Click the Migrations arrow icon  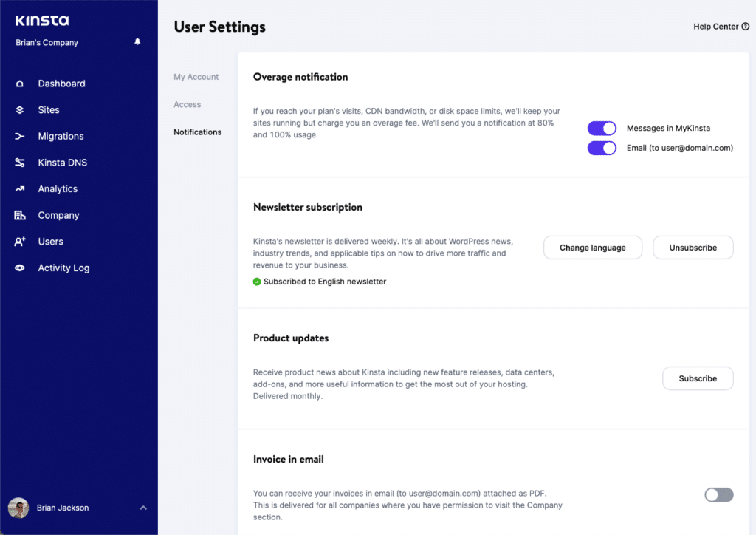coord(19,136)
